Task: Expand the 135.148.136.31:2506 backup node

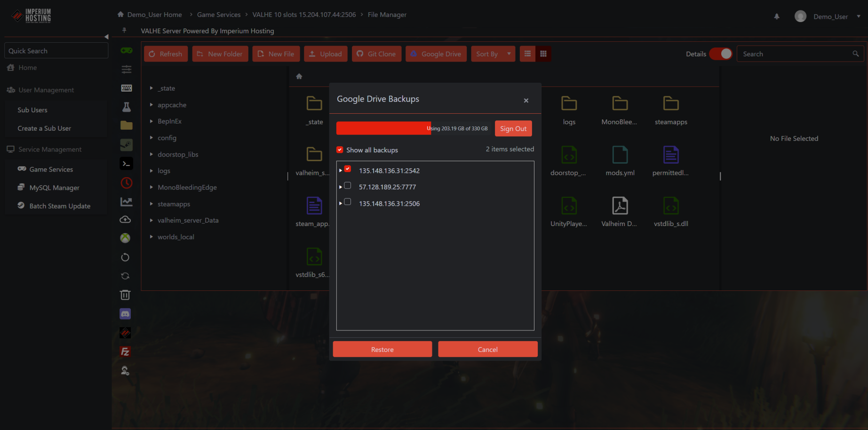Action: (x=340, y=203)
